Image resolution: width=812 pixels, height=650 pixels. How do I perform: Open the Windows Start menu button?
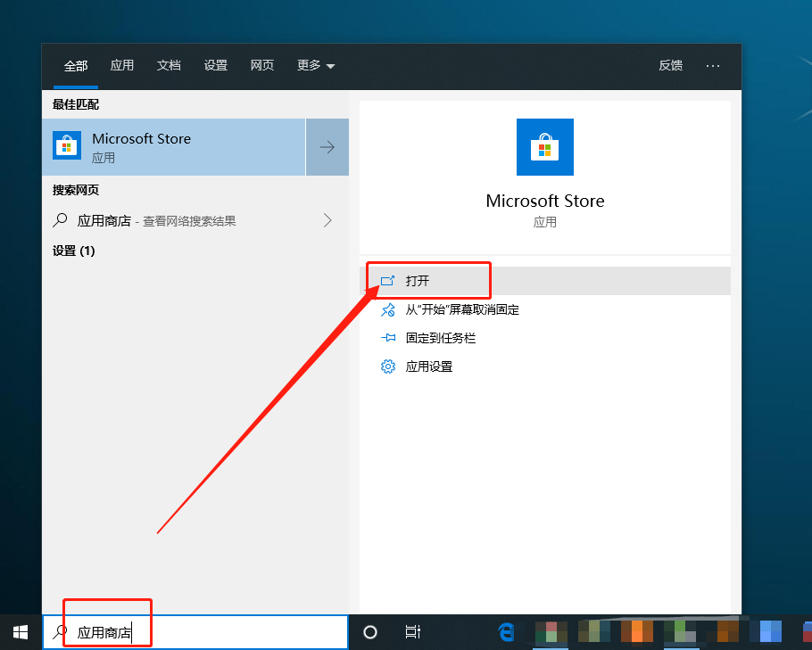21,632
